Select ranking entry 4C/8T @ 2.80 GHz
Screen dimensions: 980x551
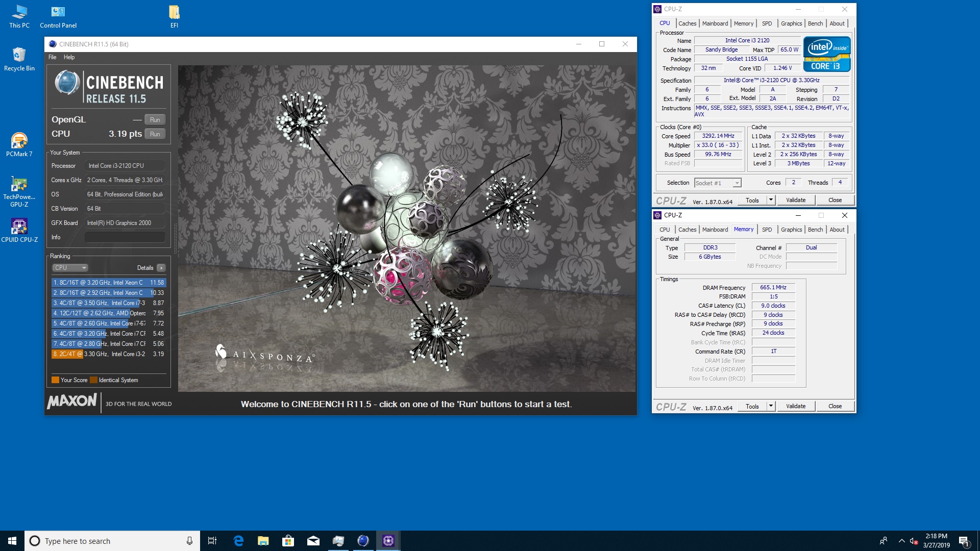pyautogui.click(x=109, y=344)
